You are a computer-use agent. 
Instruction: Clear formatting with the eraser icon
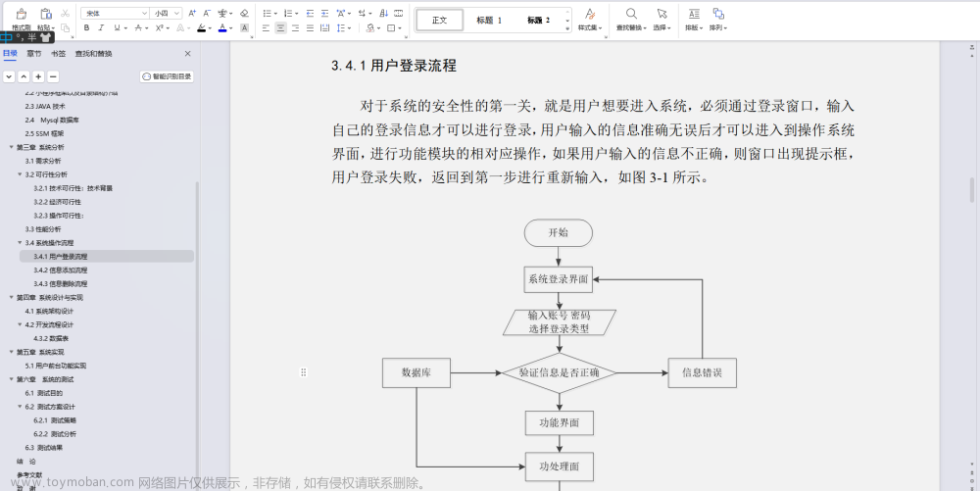[x=244, y=13]
